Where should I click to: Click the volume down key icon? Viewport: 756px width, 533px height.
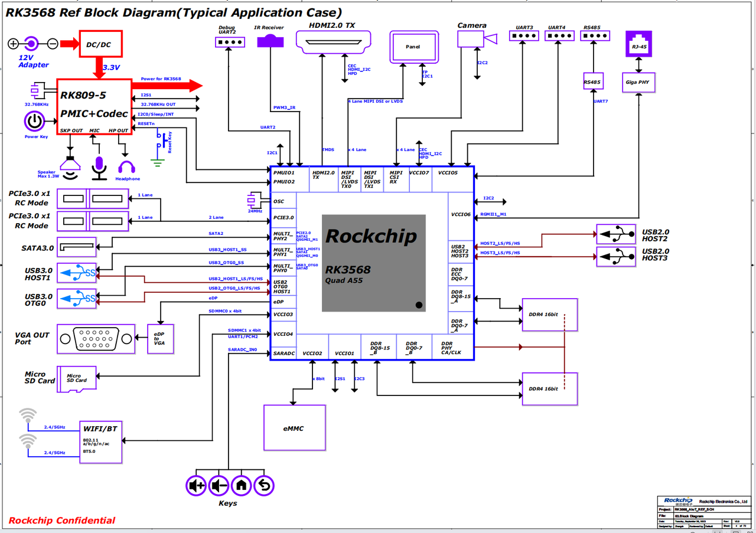(219, 486)
